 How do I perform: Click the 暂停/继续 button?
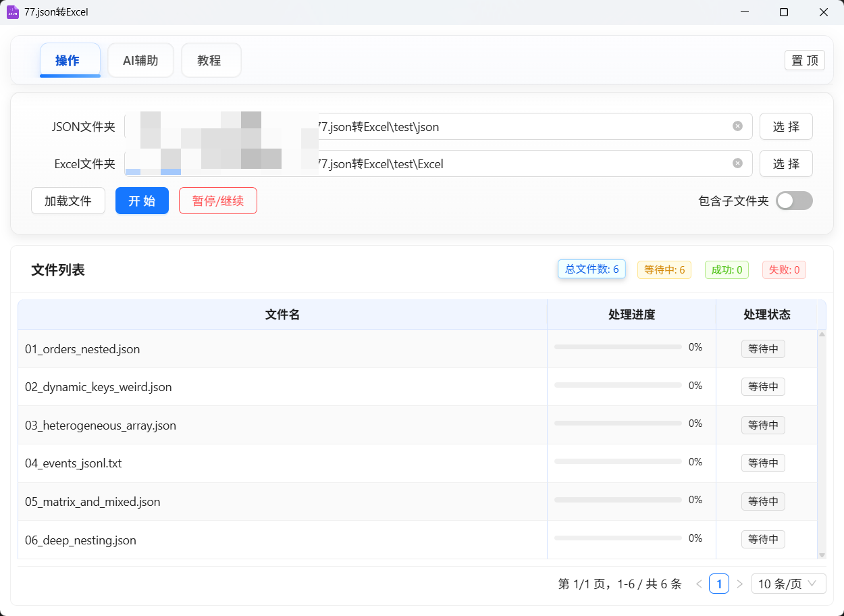pyautogui.click(x=217, y=201)
